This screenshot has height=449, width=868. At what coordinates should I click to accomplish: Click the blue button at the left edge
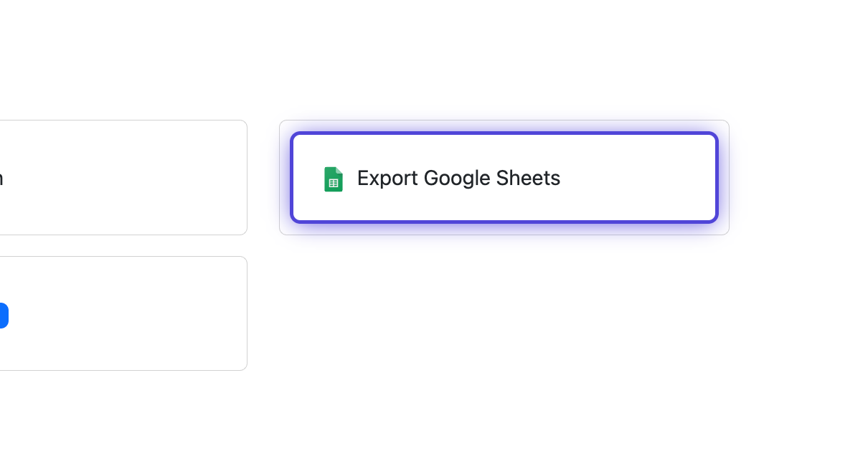click(x=4, y=316)
